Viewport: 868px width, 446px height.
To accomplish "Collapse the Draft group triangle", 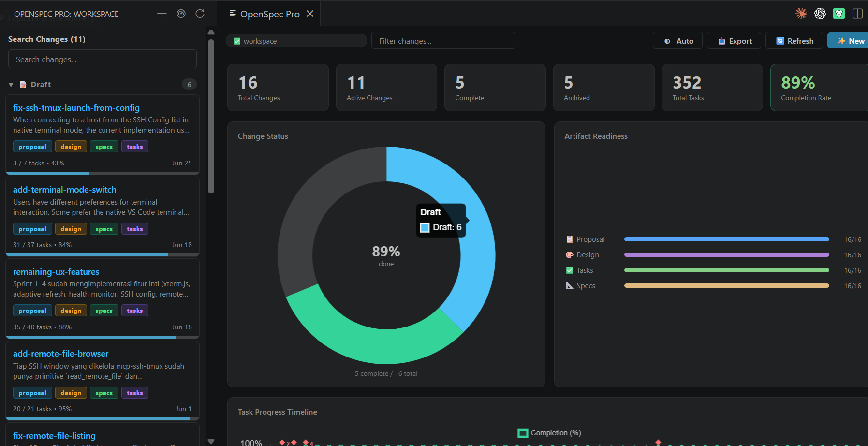I will [11, 85].
